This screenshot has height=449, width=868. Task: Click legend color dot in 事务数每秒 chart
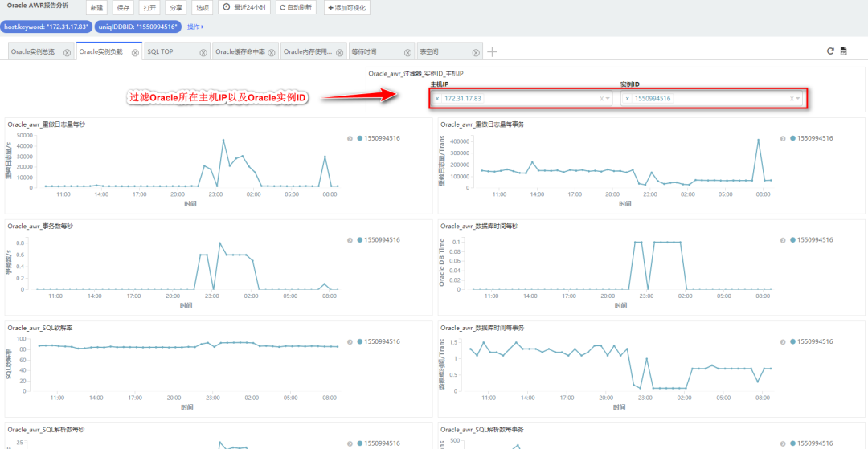tap(360, 240)
